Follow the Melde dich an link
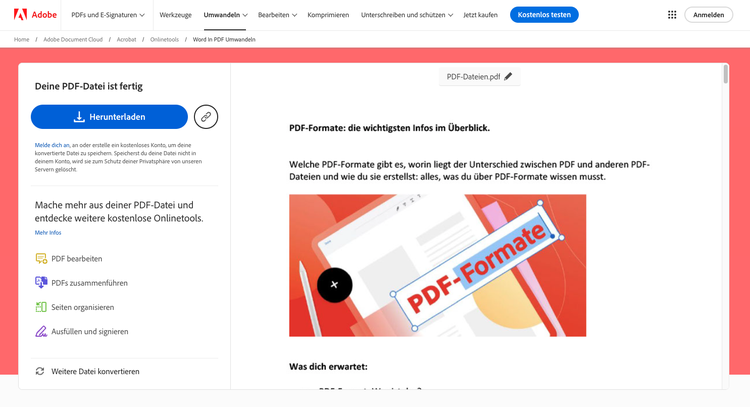The height and width of the screenshot is (407, 750). pos(52,145)
